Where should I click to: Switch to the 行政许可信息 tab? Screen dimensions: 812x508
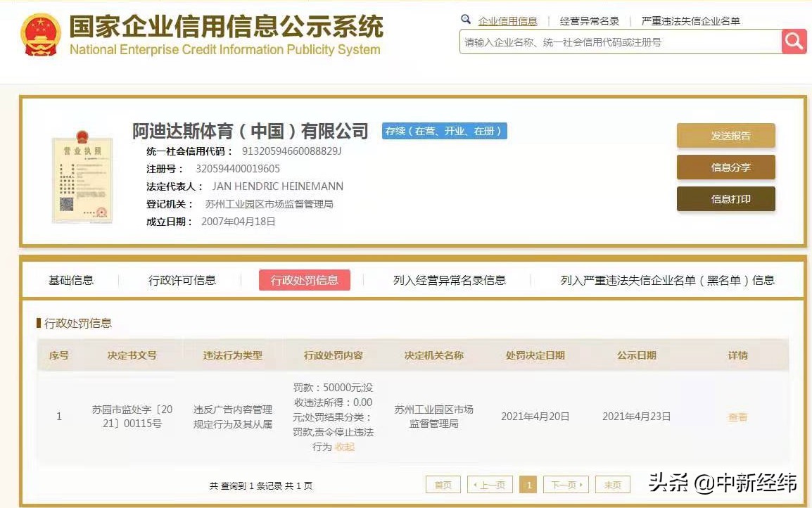coord(182,280)
